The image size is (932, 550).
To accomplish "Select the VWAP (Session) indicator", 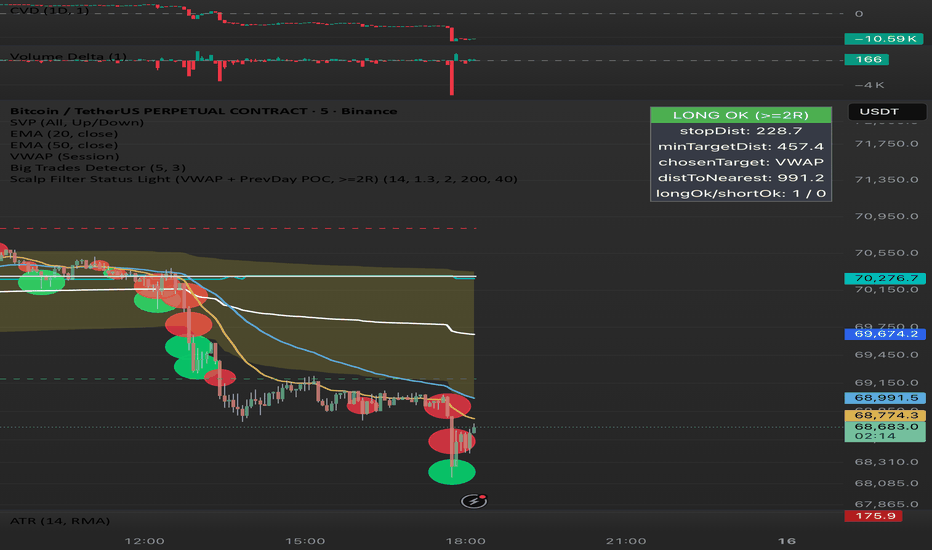I will tap(65, 156).
